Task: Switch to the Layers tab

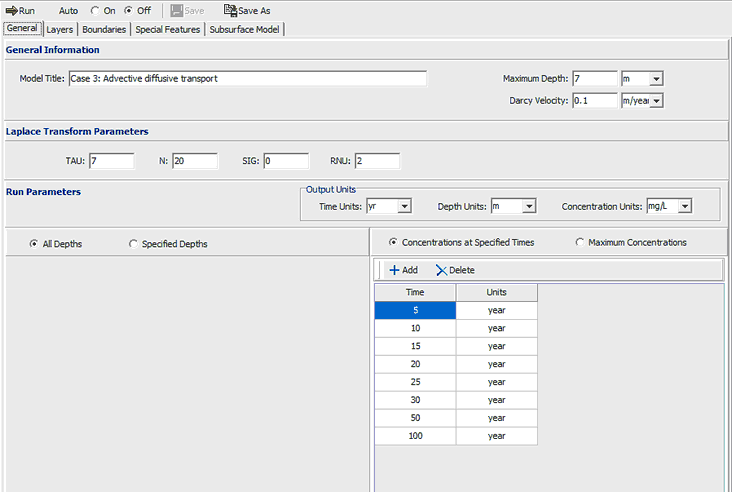Action: pos(59,29)
